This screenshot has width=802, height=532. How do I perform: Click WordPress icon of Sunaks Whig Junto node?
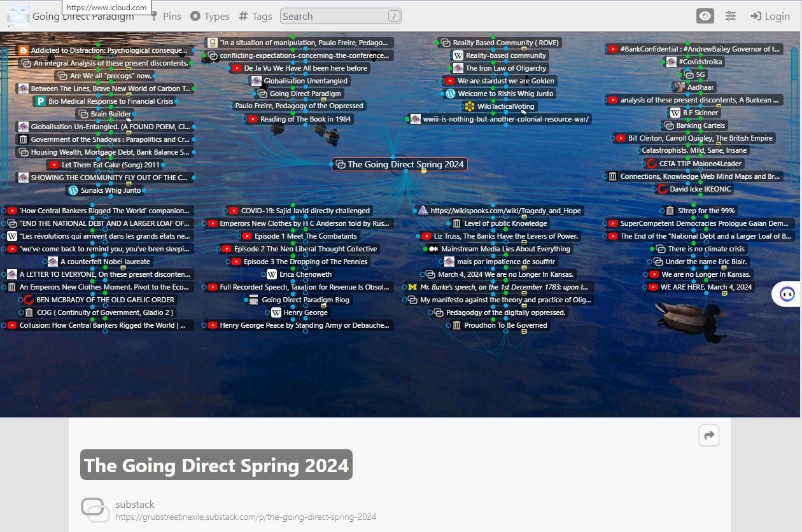pyautogui.click(x=73, y=190)
